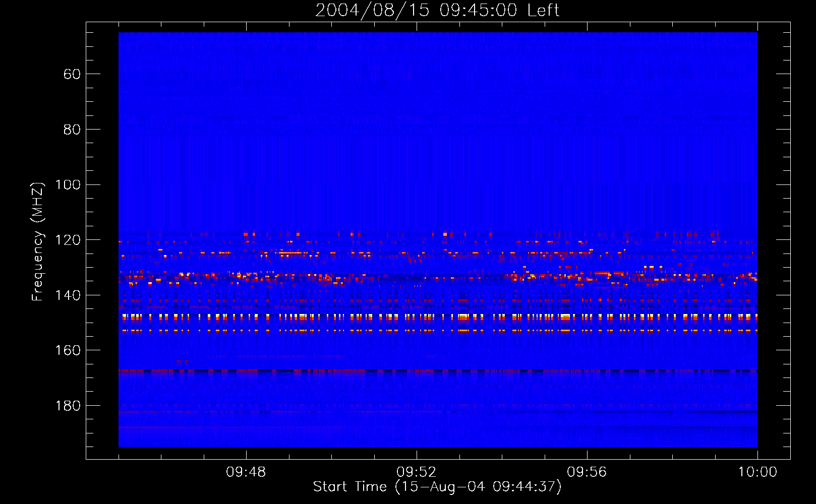Click the 140 MHz frequency tick label

pos(68,295)
